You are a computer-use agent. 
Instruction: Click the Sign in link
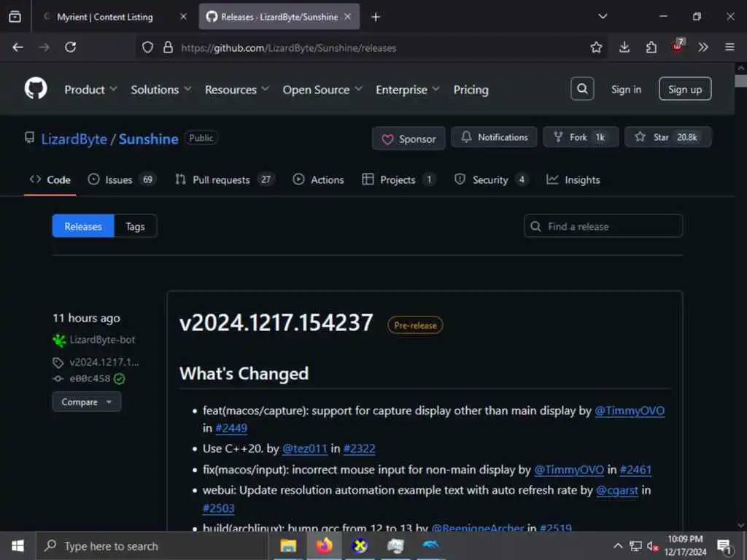tap(626, 90)
